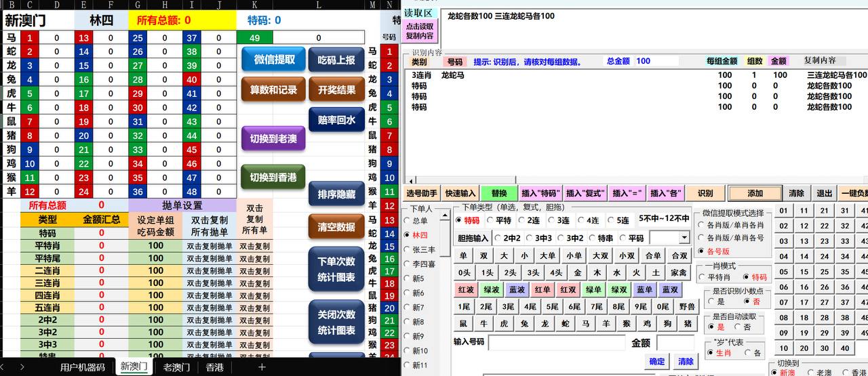Choose the 2连 order type radio

(x=530, y=220)
